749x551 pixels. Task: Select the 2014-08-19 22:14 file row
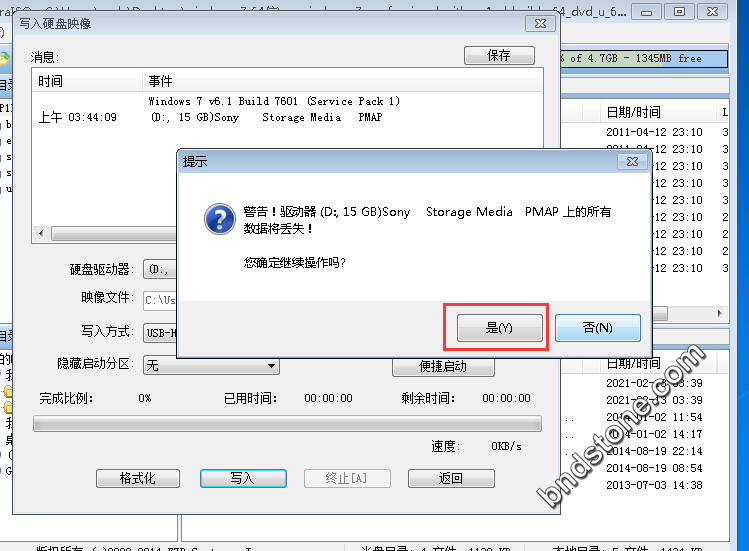click(x=654, y=451)
